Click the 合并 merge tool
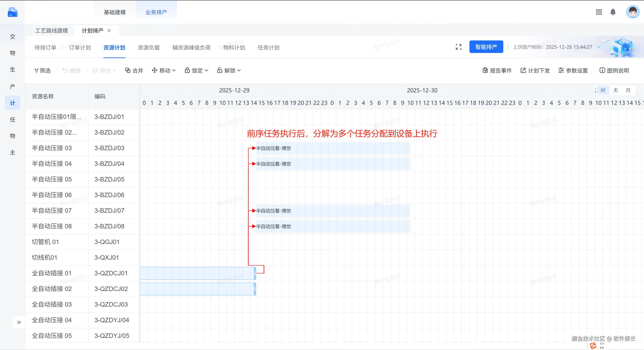The height and width of the screenshot is (350, 644). (134, 71)
